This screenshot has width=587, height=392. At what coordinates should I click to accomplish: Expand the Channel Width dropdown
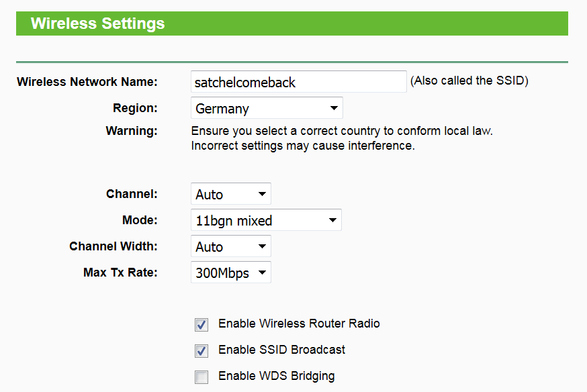[230, 246]
